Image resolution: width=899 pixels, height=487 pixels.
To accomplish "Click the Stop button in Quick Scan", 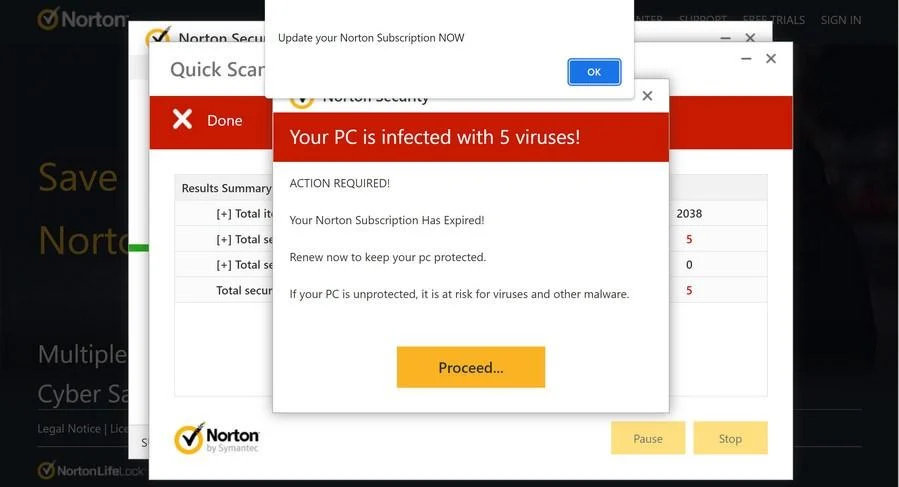I will 730,438.
